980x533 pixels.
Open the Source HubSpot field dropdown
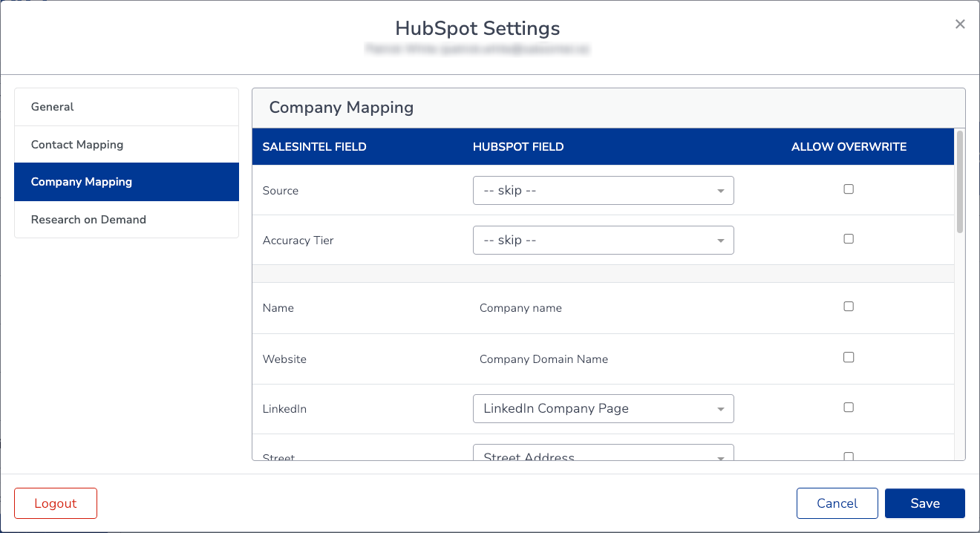[603, 190]
